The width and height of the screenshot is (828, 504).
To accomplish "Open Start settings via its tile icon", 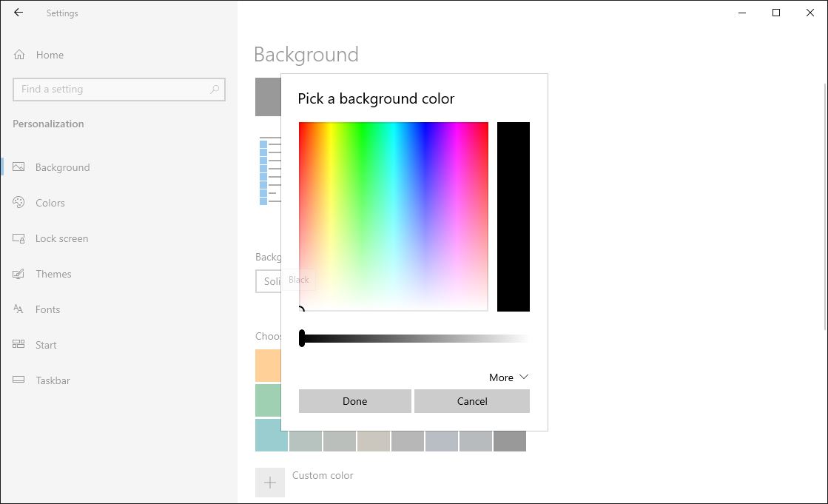I will [x=18, y=345].
